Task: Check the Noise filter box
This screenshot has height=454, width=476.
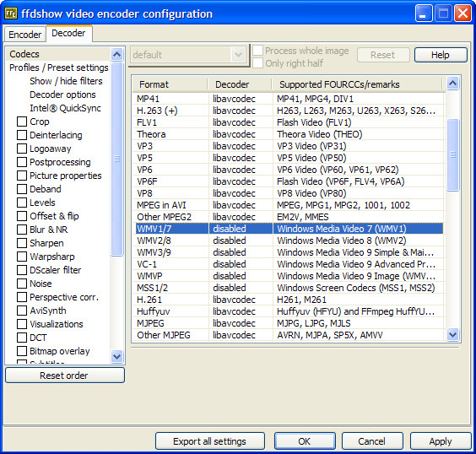Action: 22,284
